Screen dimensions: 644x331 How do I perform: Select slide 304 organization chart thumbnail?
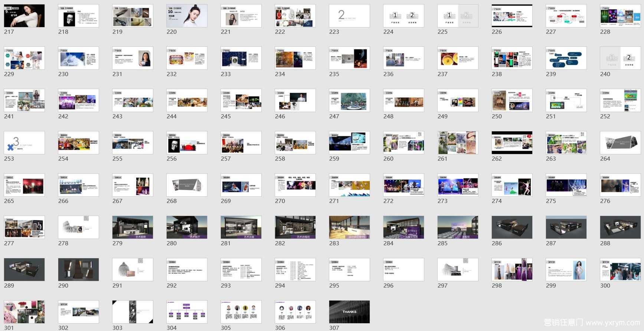tap(187, 312)
